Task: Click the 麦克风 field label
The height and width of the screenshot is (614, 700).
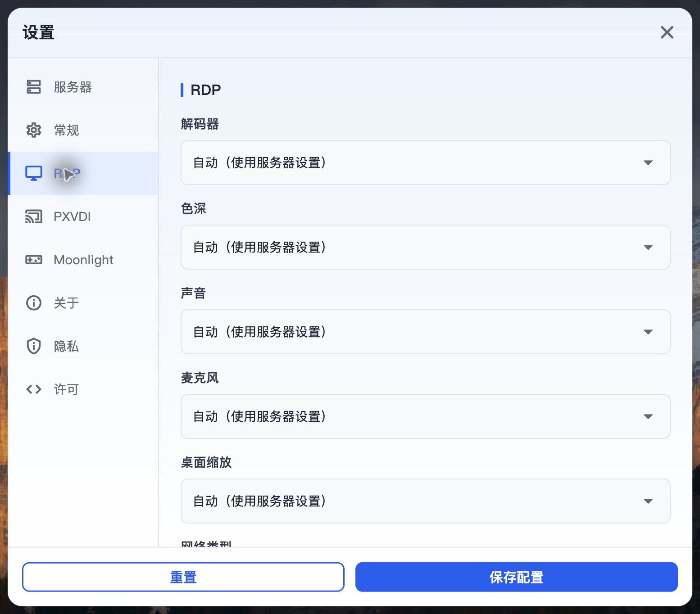Action: click(200, 378)
